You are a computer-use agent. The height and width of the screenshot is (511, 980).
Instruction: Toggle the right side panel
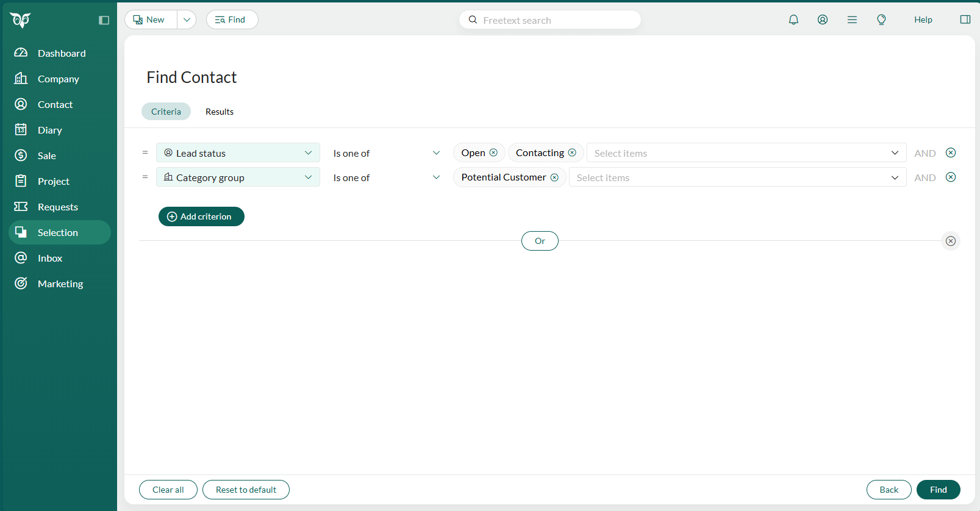[965, 20]
